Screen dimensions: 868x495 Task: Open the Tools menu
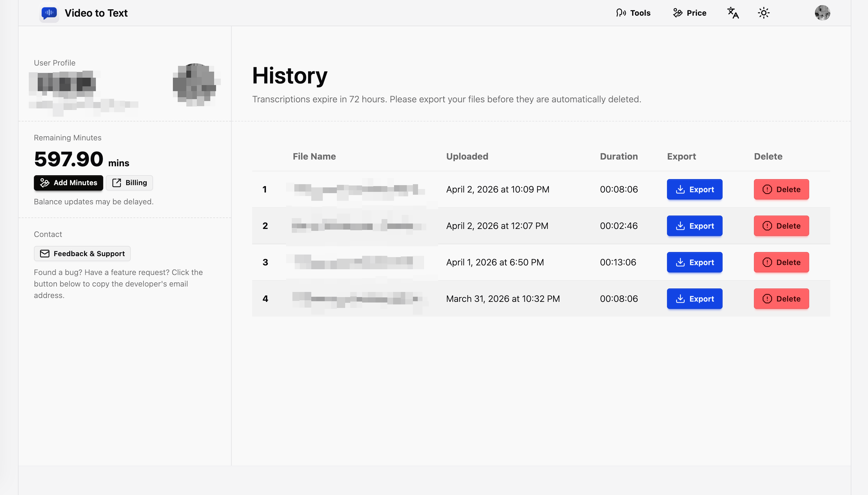point(633,13)
